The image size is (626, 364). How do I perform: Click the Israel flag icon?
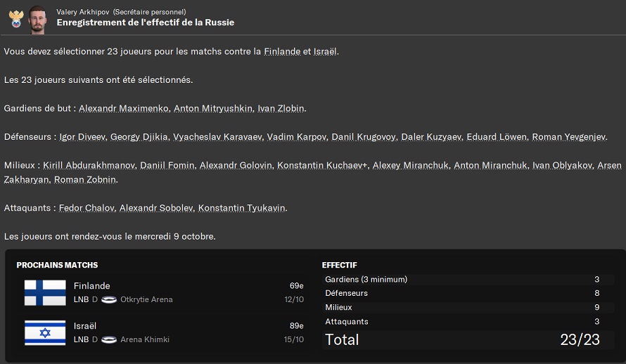coord(45,332)
